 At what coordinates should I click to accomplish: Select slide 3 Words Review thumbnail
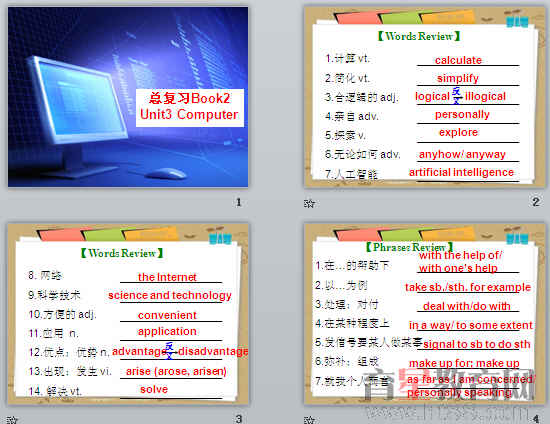click(x=128, y=314)
